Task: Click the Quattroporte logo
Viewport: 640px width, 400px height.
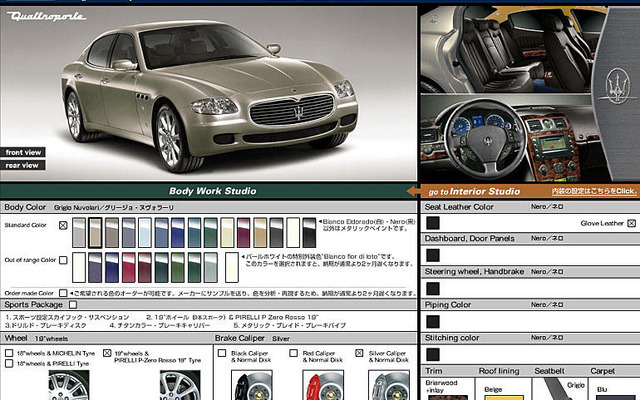Action: coord(46,16)
